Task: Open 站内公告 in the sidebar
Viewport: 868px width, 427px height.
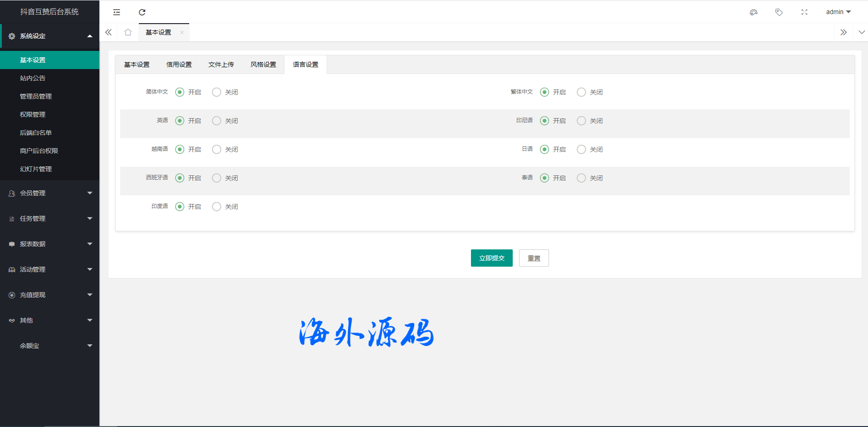Action: coord(33,78)
